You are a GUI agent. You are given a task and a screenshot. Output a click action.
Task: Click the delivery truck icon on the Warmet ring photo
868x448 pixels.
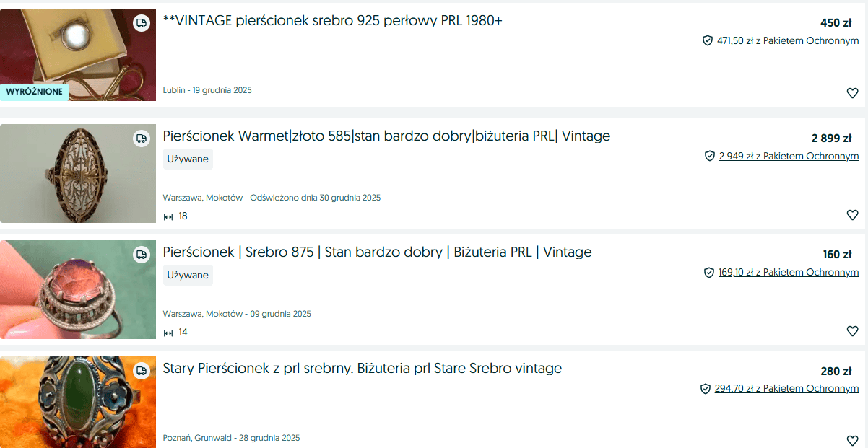(x=142, y=139)
